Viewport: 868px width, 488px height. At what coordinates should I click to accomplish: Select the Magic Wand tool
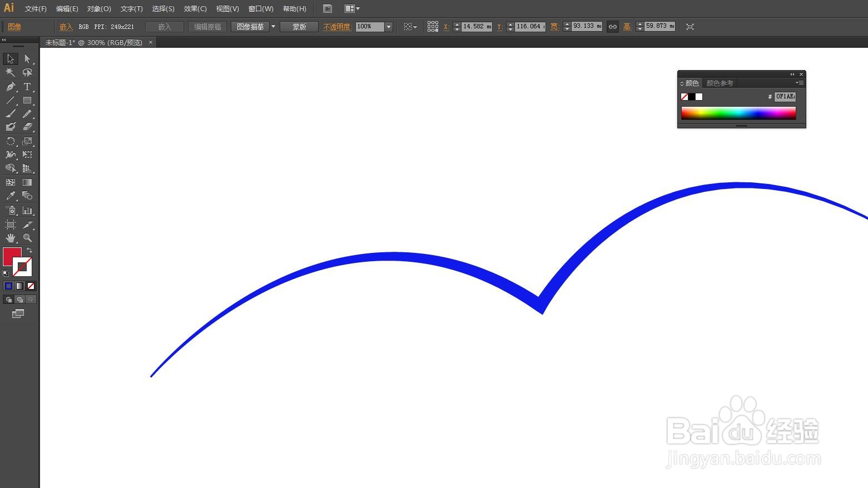(10, 72)
